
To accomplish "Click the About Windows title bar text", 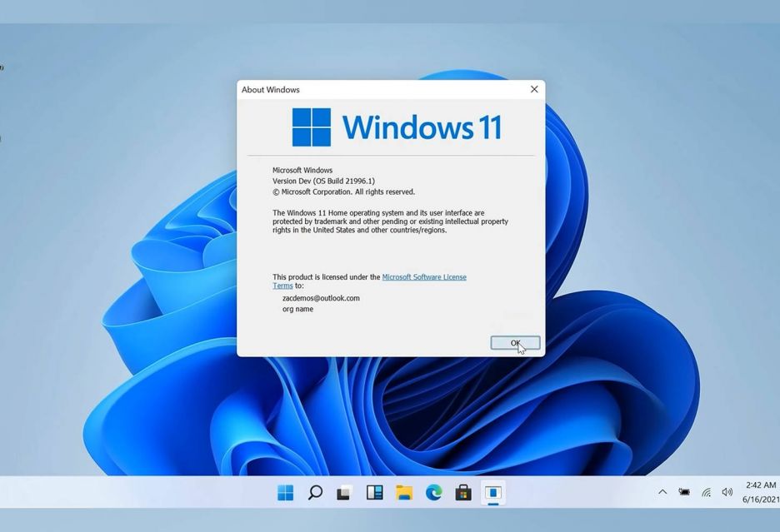I will coord(271,90).
